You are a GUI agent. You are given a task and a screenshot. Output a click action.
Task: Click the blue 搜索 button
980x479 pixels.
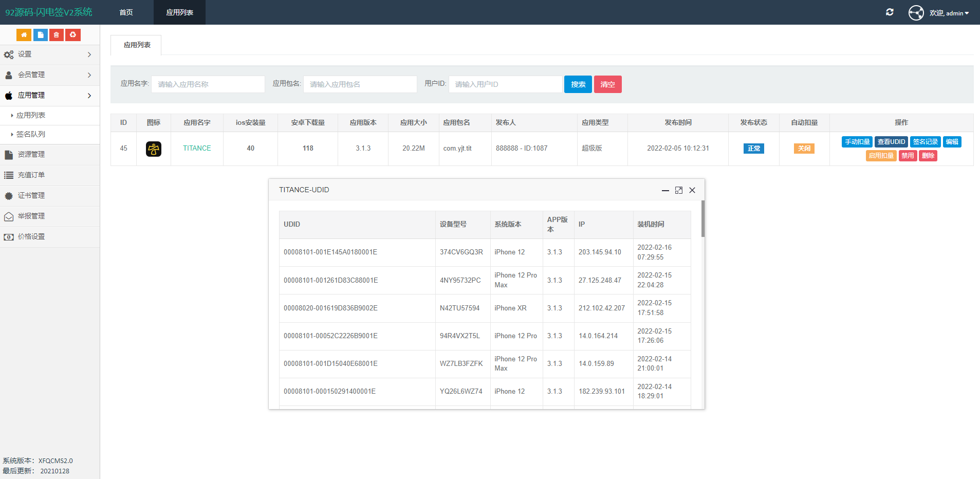(x=578, y=84)
